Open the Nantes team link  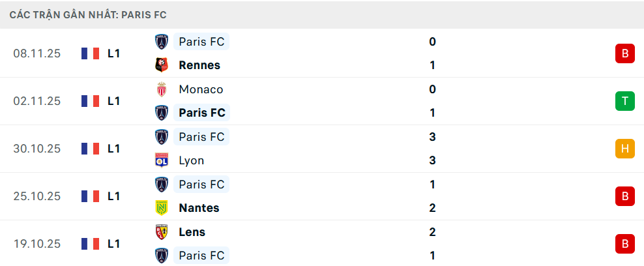[x=199, y=208]
